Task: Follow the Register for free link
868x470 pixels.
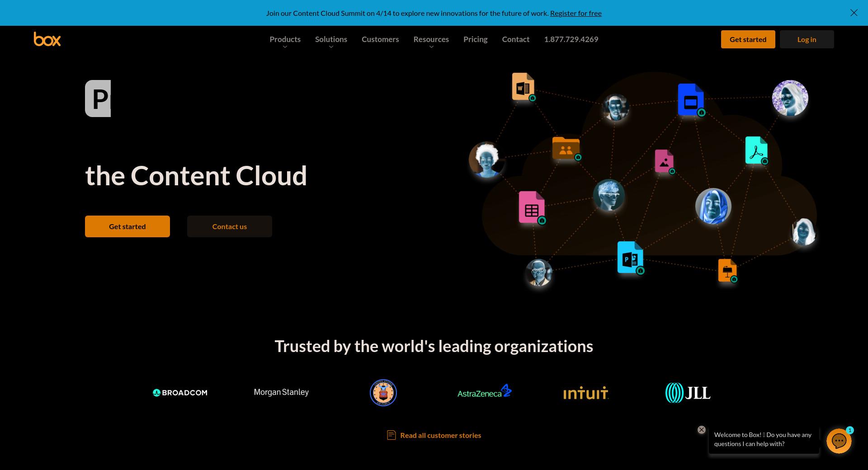Action: (576, 13)
